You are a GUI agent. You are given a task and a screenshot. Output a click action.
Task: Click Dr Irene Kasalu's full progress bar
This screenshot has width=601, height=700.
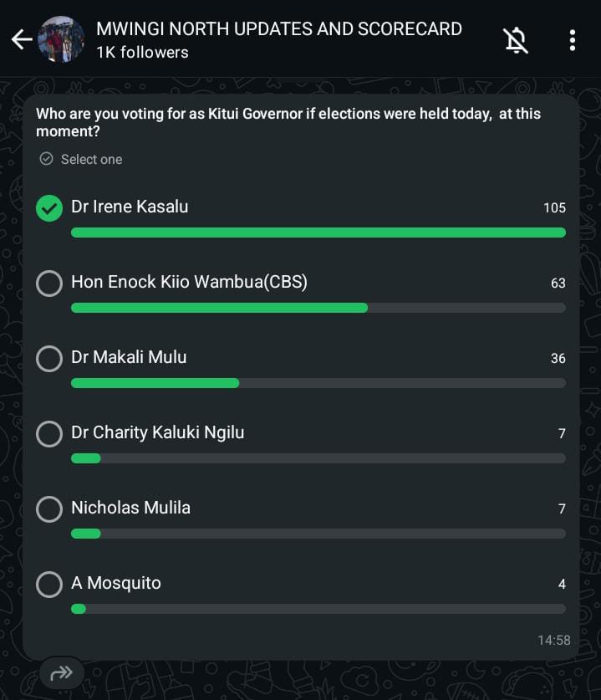tap(318, 232)
